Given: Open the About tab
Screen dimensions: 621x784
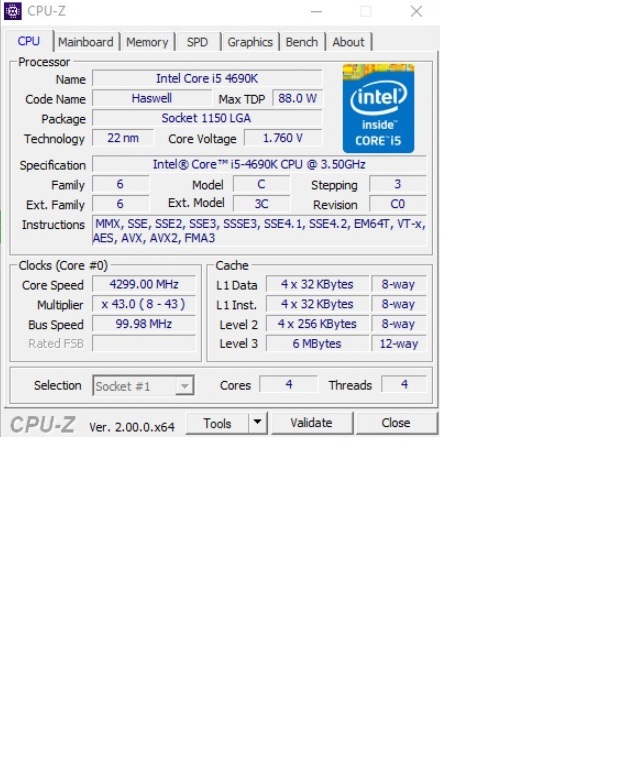Looking at the screenshot, I should tap(348, 42).
